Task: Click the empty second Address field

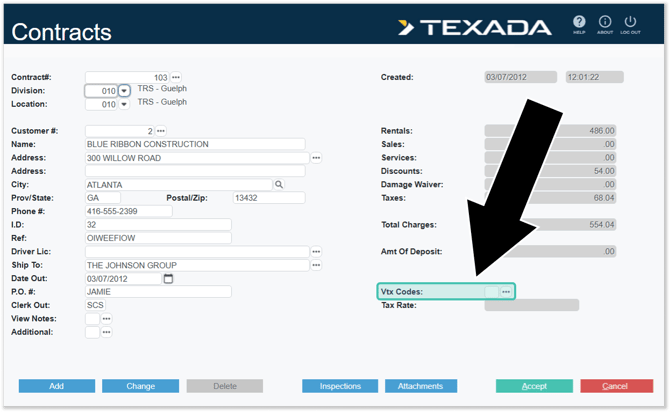Action: (x=195, y=171)
